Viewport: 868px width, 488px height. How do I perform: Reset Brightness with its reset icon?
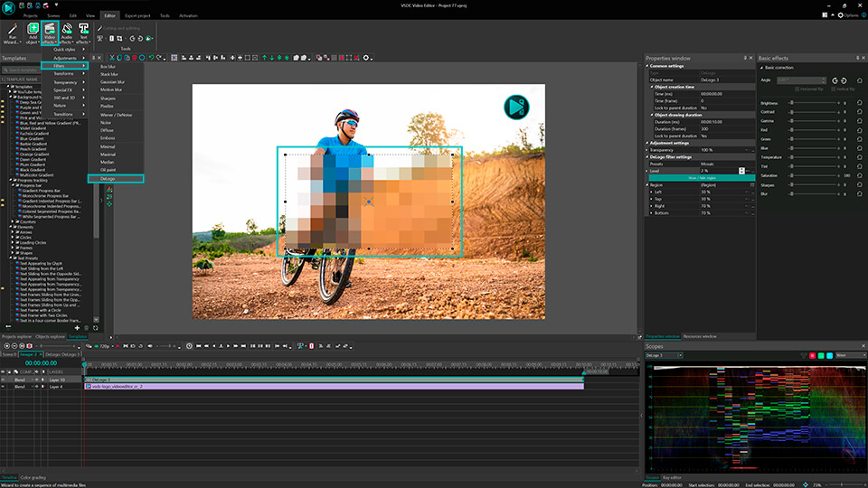pyautogui.click(x=859, y=104)
